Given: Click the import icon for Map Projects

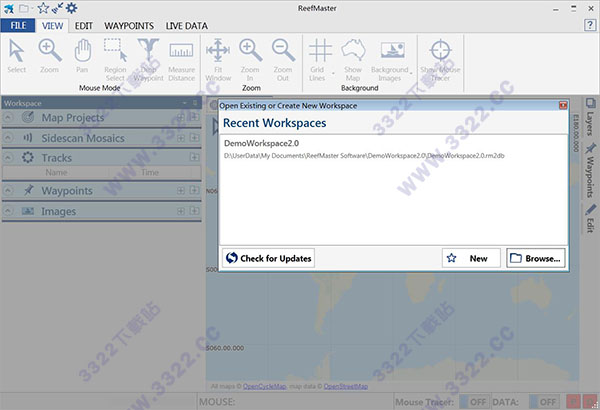Looking at the screenshot, I should click(x=194, y=117).
